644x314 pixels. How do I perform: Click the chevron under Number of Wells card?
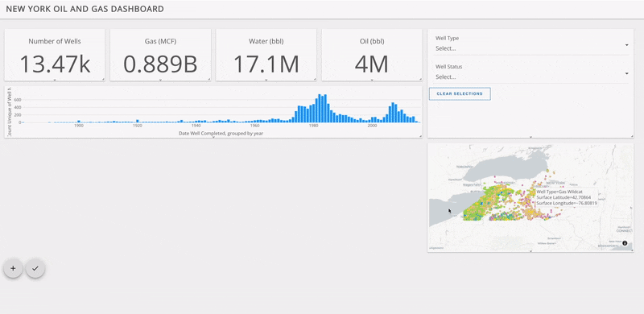point(55,80)
